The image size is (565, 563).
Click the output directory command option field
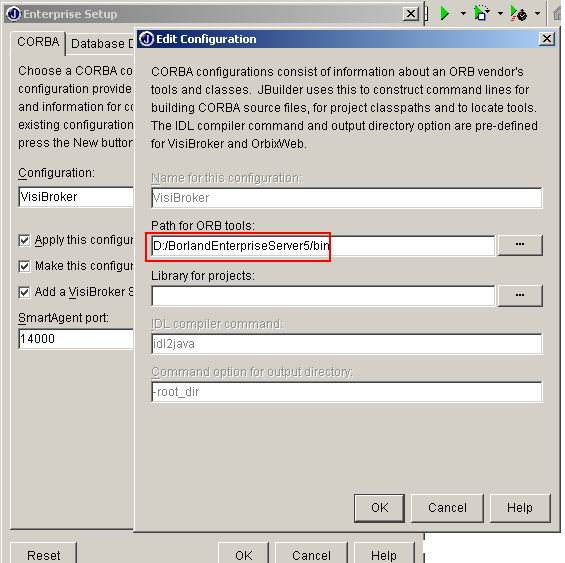coord(347,392)
